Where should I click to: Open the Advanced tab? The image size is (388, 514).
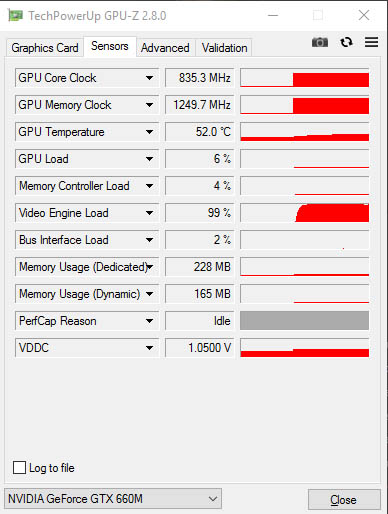tap(165, 48)
